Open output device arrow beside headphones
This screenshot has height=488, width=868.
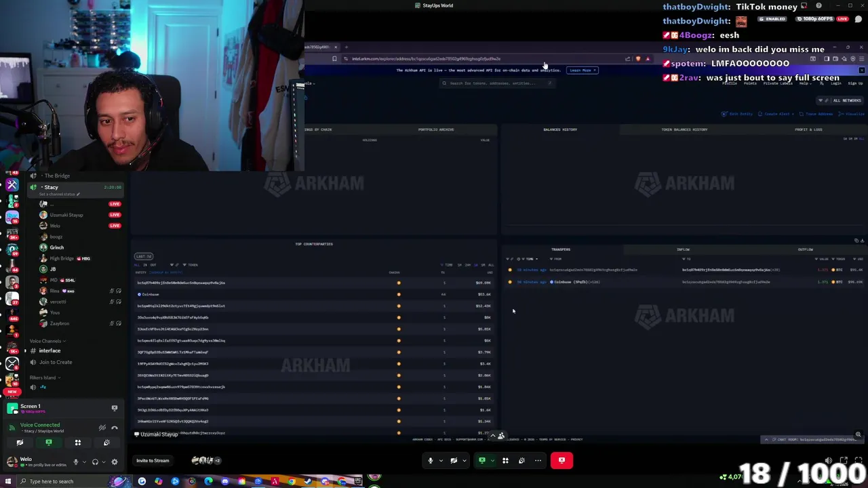[x=104, y=462]
